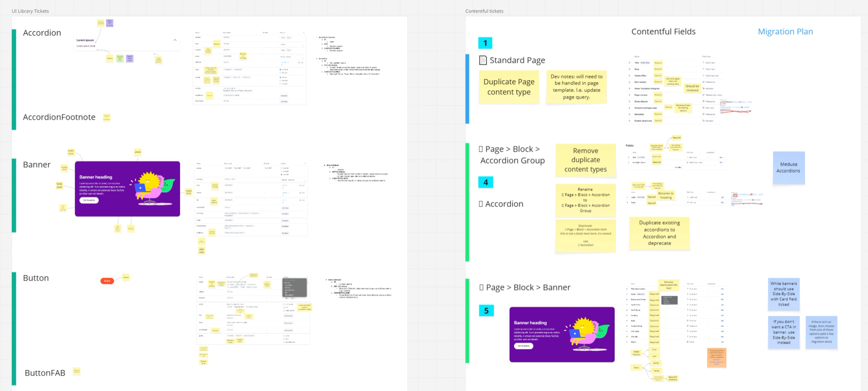The height and width of the screenshot is (391, 868).
Task: Select the prefix (icon) sticky near Banner
Action: tap(71, 152)
